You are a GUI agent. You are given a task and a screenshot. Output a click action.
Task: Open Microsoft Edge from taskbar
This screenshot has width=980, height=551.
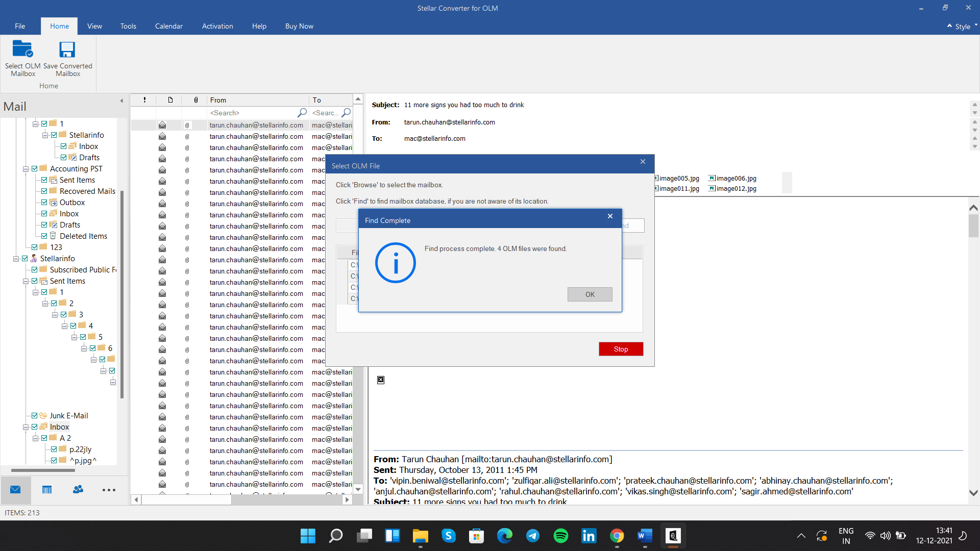coord(504,536)
